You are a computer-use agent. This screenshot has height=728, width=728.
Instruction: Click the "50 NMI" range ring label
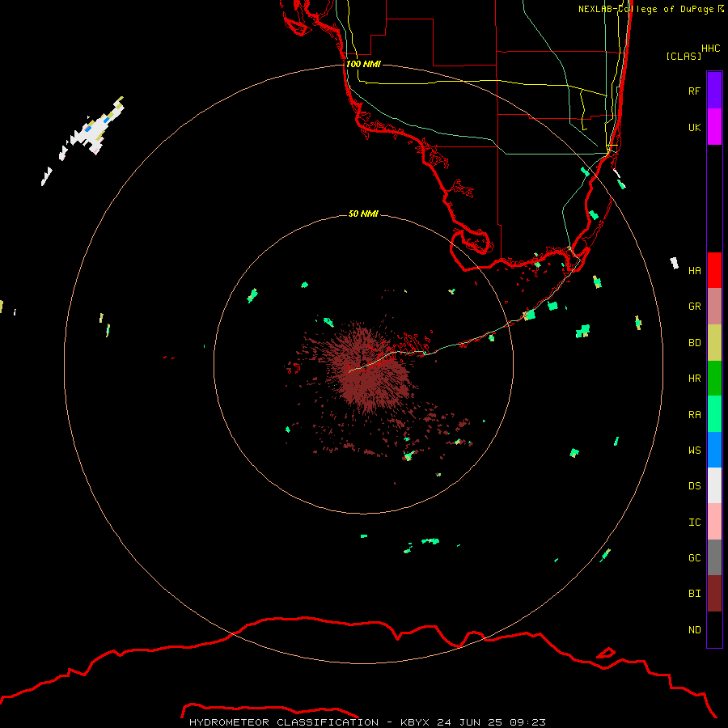pyautogui.click(x=363, y=214)
